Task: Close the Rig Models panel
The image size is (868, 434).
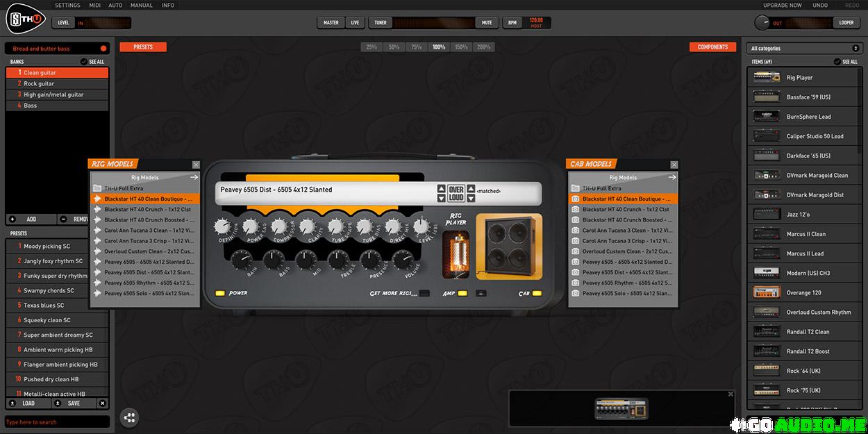Action: tap(196, 165)
